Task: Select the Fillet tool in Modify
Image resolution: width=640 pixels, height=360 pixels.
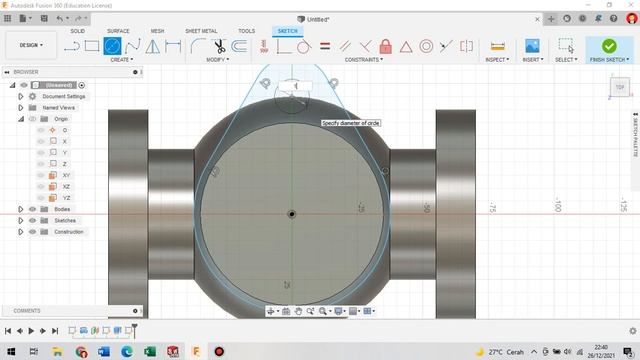Action: pos(198,46)
